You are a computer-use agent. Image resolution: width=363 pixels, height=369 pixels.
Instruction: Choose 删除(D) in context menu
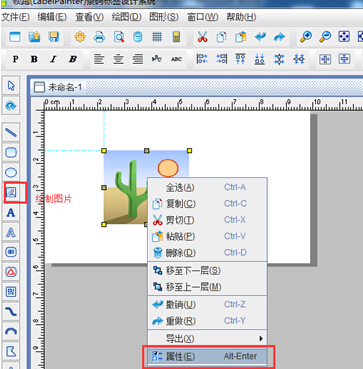(207, 253)
